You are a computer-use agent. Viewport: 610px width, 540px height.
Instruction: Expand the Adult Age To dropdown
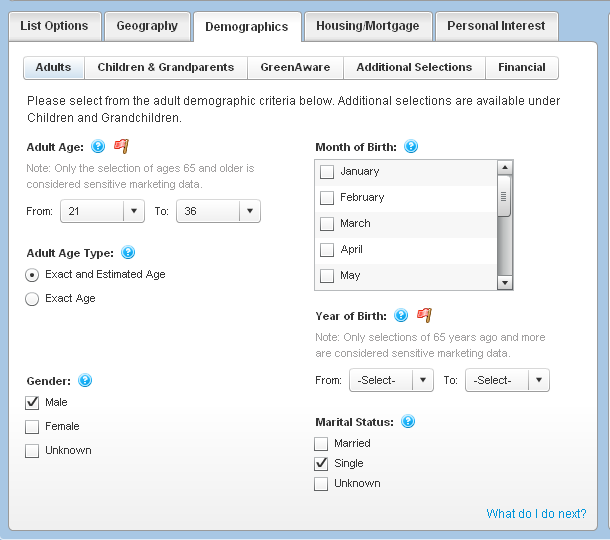(249, 211)
